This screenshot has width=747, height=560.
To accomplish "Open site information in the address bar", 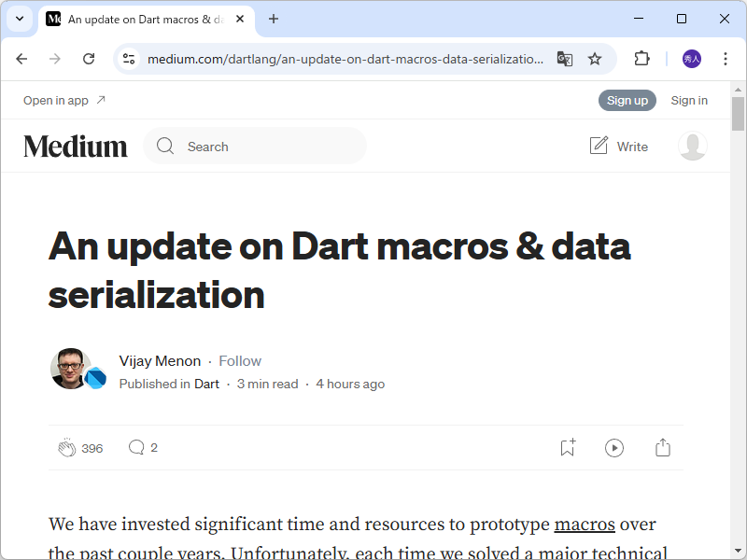I will click(127, 58).
